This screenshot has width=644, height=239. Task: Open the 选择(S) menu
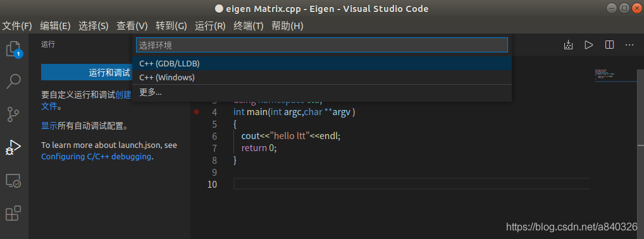click(x=93, y=26)
